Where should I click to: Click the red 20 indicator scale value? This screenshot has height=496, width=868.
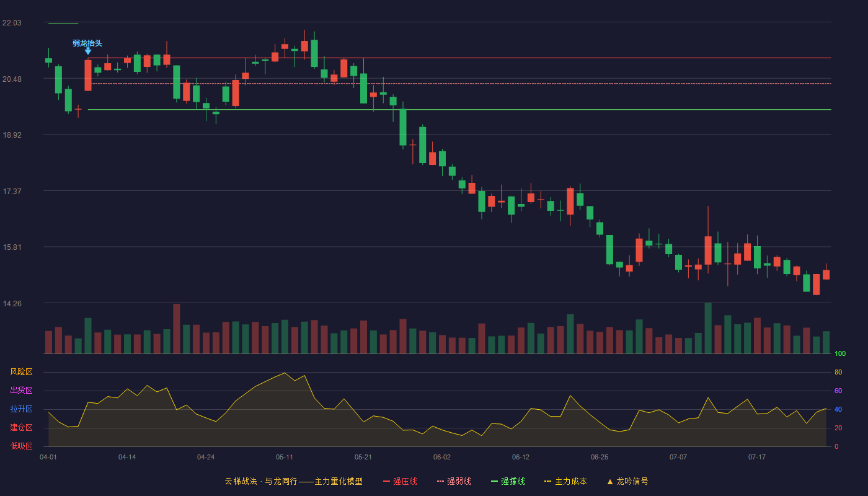click(x=838, y=428)
